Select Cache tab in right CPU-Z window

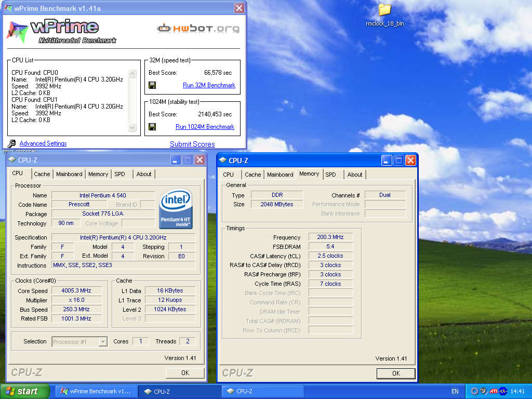(x=253, y=175)
